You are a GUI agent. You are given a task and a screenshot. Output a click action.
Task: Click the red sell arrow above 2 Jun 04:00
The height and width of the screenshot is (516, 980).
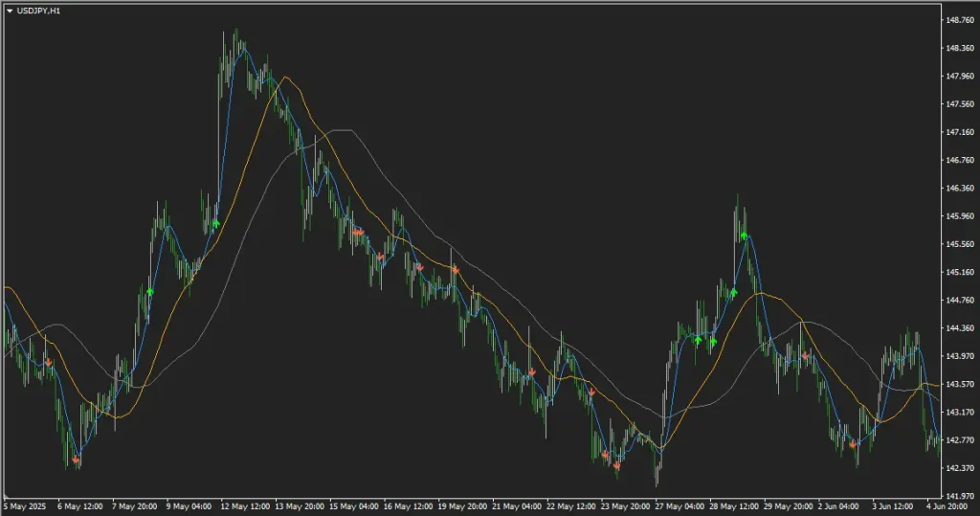coord(853,444)
